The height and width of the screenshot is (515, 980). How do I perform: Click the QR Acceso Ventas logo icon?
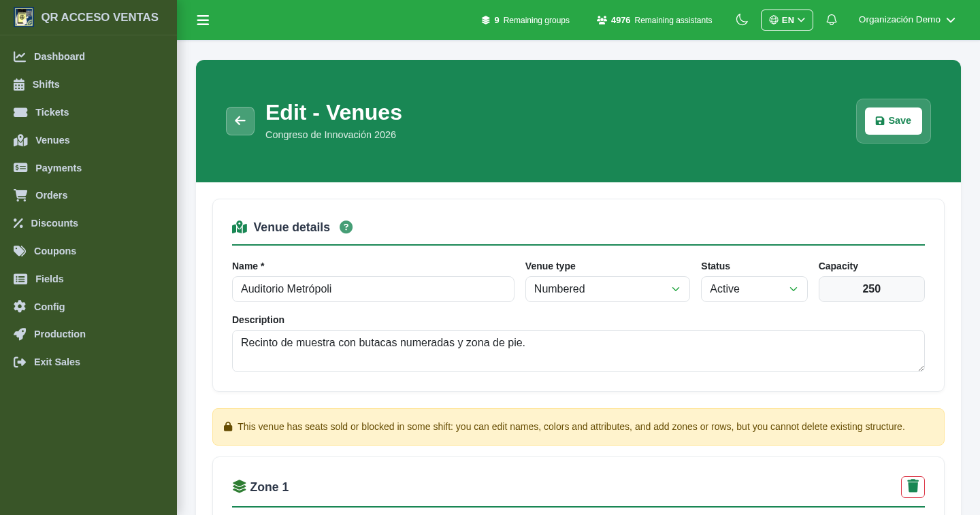(24, 17)
